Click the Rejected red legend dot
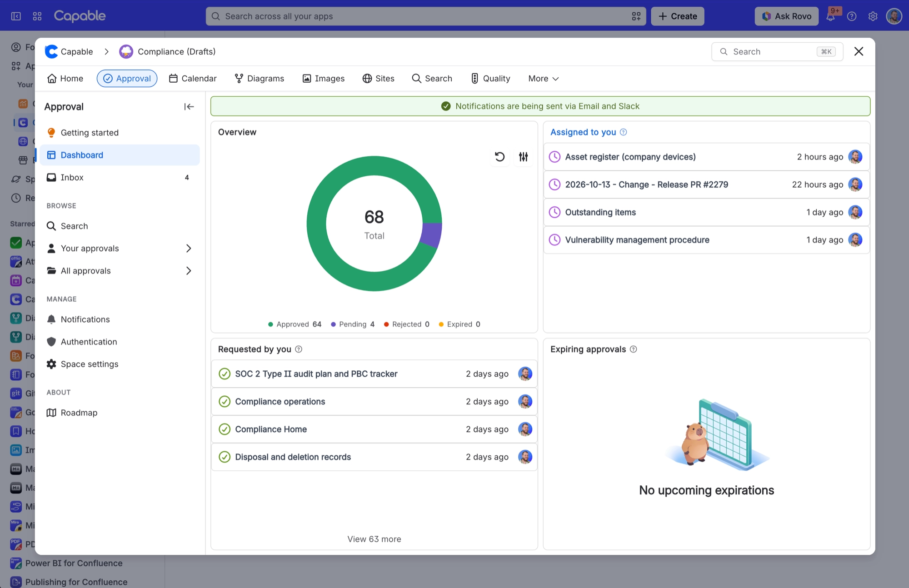This screenshot has width=909, height=588. (386, 324)
